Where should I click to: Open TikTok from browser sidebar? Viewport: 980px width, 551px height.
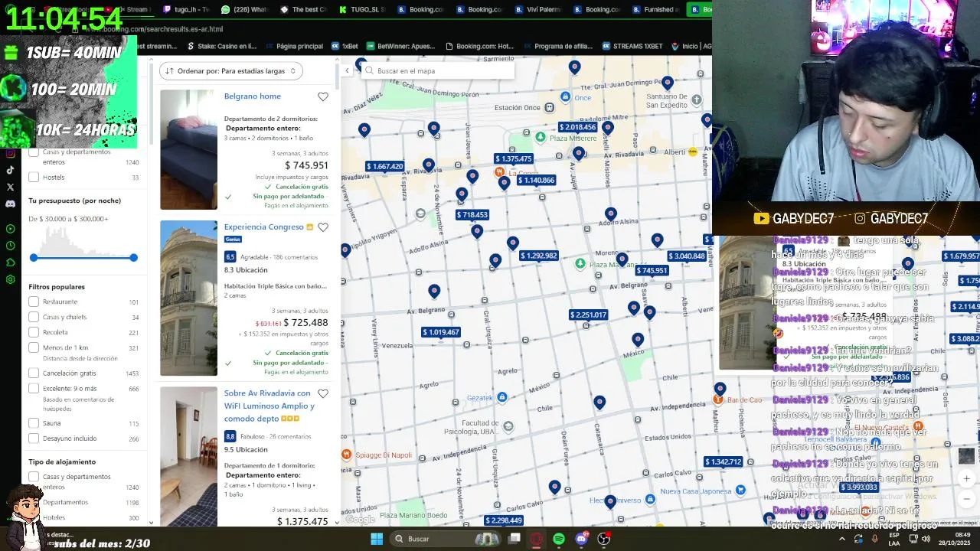pos(10,170)
